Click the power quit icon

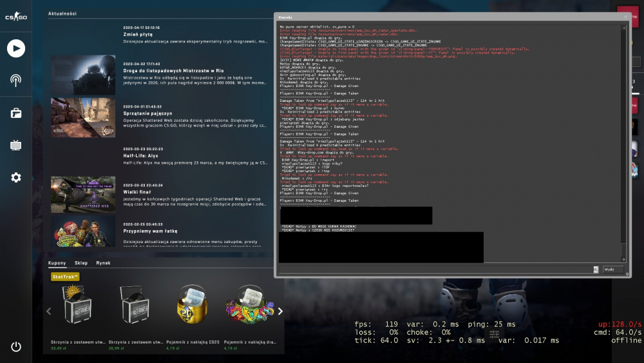(16, 347)
